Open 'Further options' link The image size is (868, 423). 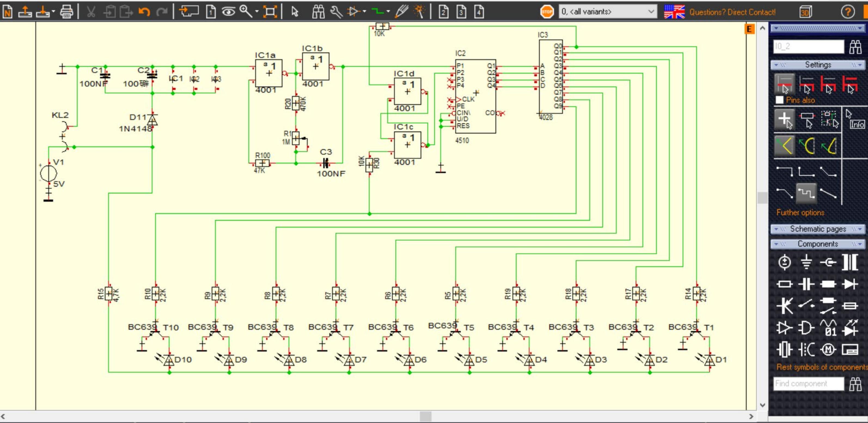(800, 213)
